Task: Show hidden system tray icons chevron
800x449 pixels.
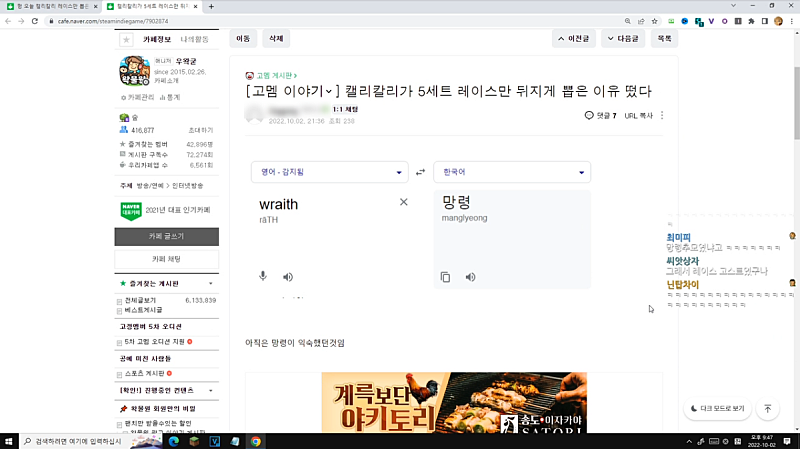Action: click(x=689, y=441)
